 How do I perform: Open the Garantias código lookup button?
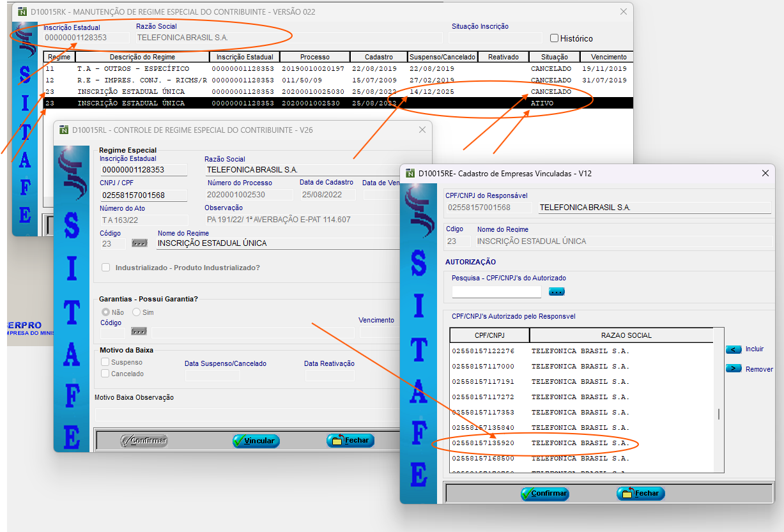pyautogui.click(x=139, y=331)
